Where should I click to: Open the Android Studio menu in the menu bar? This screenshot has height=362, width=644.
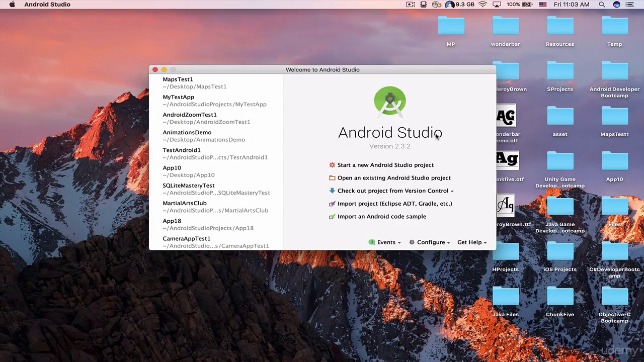coord(47,5)
